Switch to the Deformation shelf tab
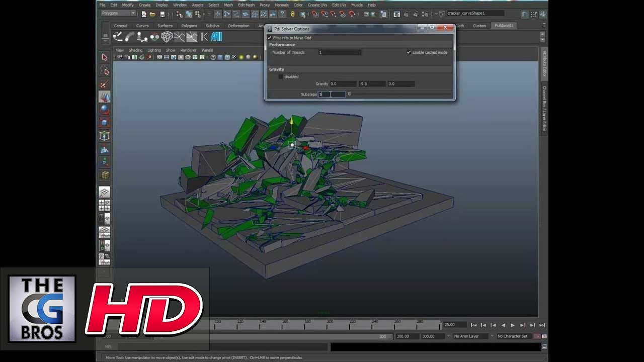The image size is (644, 362). coord(238,26)
